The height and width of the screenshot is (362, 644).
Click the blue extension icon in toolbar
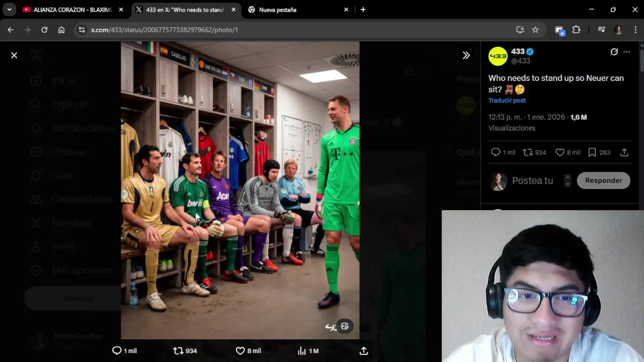click(559, 30)
